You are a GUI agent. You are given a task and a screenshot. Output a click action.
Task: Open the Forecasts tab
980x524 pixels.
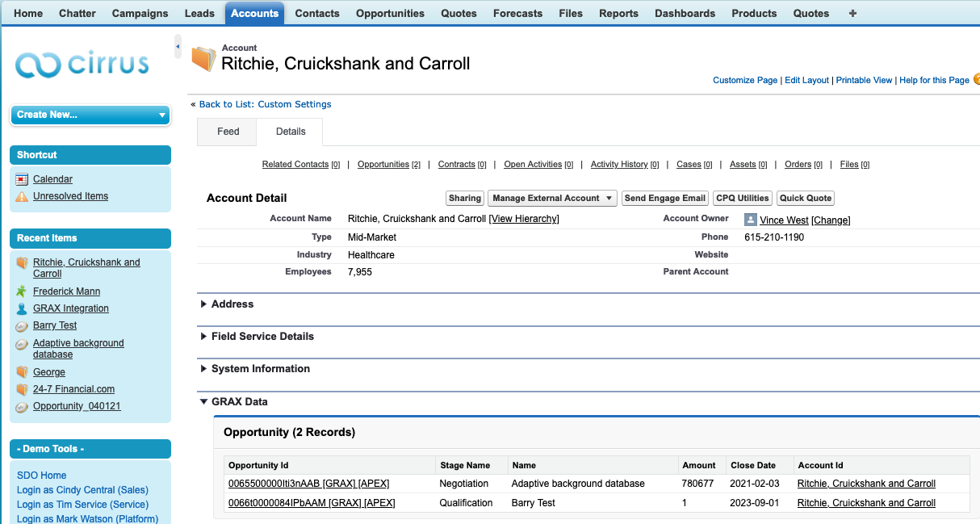(517, 13)
